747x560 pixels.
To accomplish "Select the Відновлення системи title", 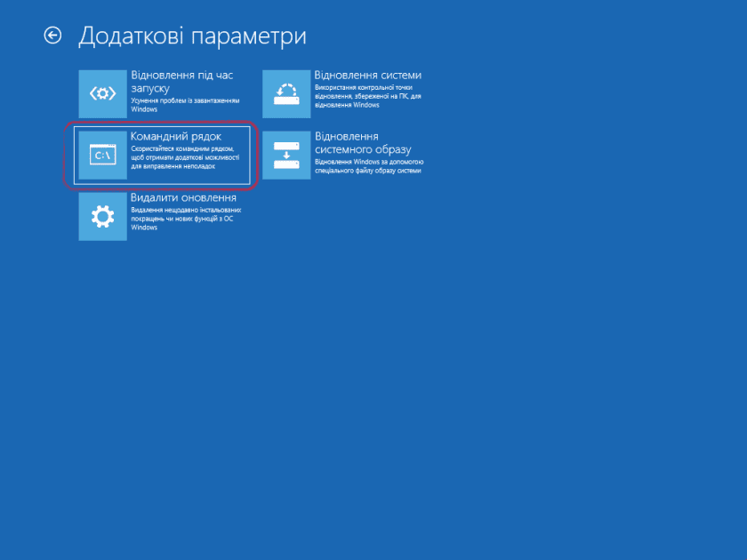I will click(x=367, y=76).
